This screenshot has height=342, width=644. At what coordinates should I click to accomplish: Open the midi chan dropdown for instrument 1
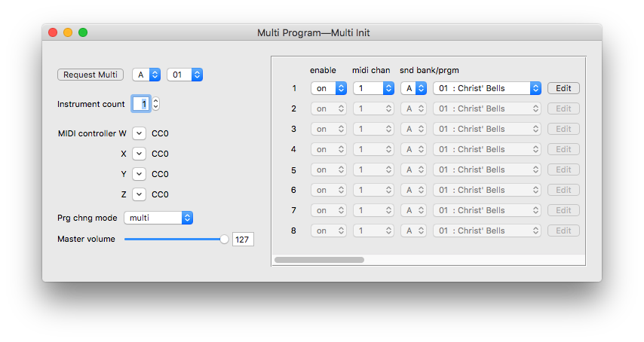tap(373, 88)
